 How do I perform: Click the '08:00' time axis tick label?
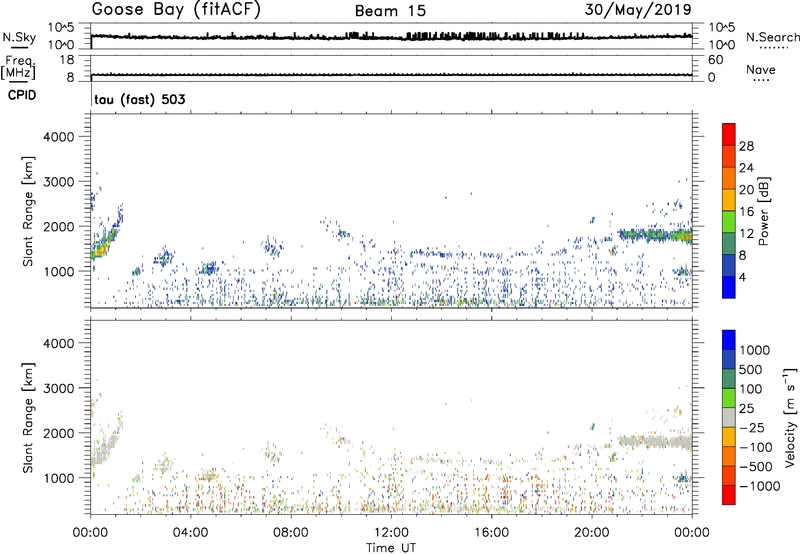point(291,533)
